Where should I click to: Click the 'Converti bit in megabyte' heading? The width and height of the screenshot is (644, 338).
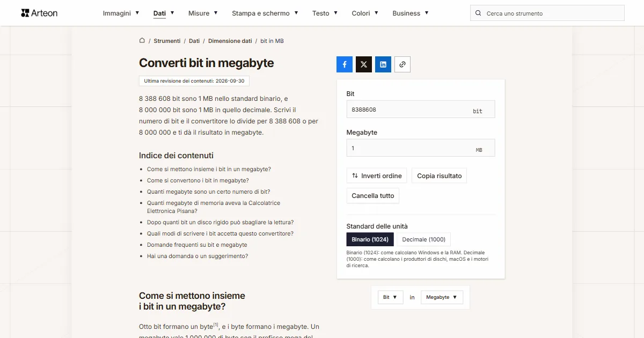click(207, 63)
